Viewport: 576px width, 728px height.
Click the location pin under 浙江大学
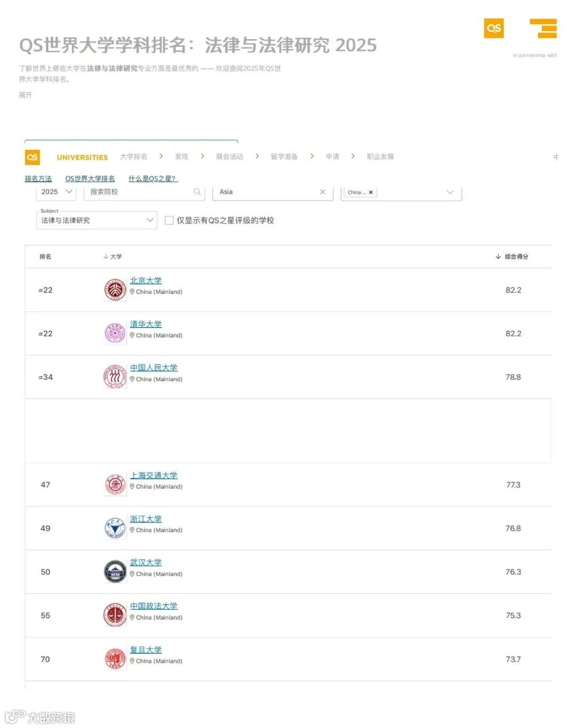[x=132, y=530]
